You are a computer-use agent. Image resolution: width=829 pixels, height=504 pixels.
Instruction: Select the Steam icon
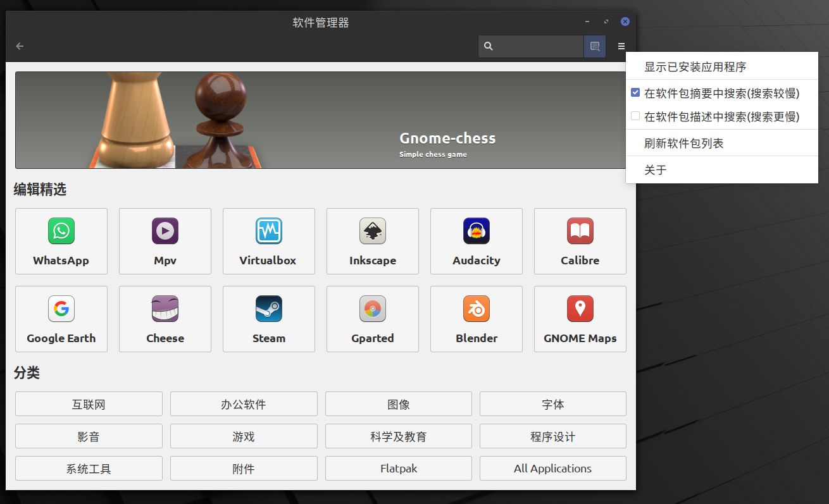(268, 319)
